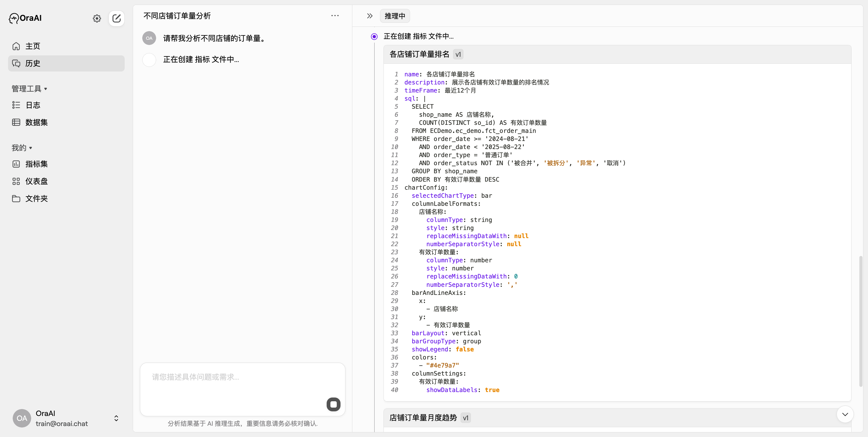Stop the generating response button

click(333, 404)
